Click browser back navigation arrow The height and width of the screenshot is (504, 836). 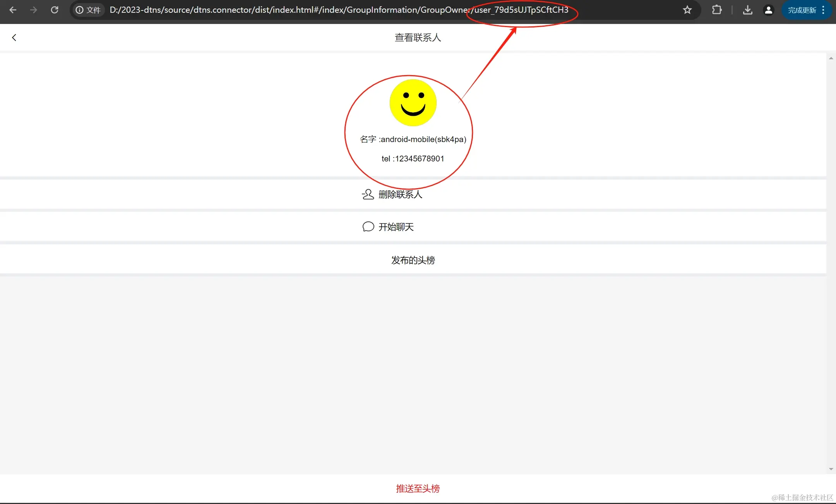point(13,10)
